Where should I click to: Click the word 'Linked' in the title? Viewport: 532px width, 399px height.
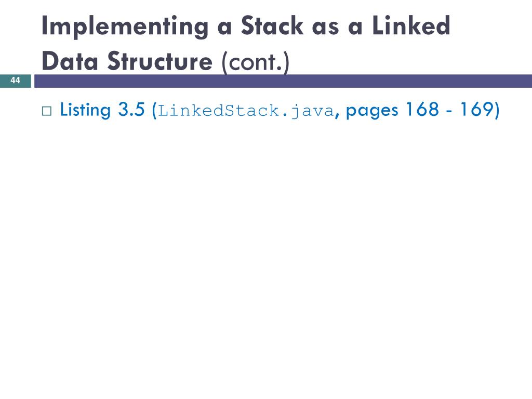411,25
